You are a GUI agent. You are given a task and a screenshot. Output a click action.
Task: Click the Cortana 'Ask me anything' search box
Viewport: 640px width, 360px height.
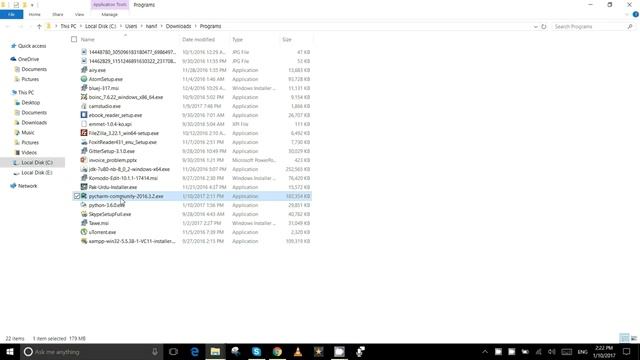click(92, 351)
